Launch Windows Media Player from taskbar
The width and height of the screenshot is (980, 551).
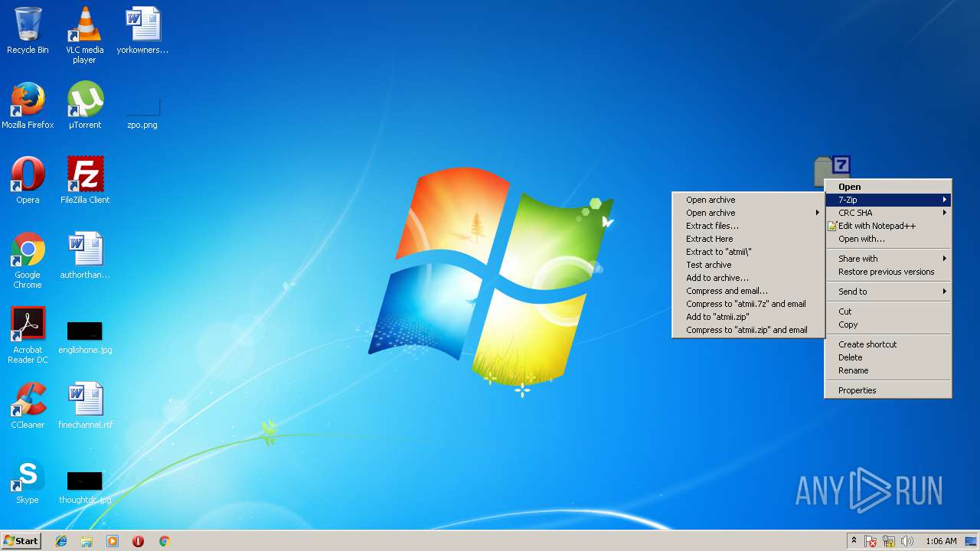[x=113, y=541]
